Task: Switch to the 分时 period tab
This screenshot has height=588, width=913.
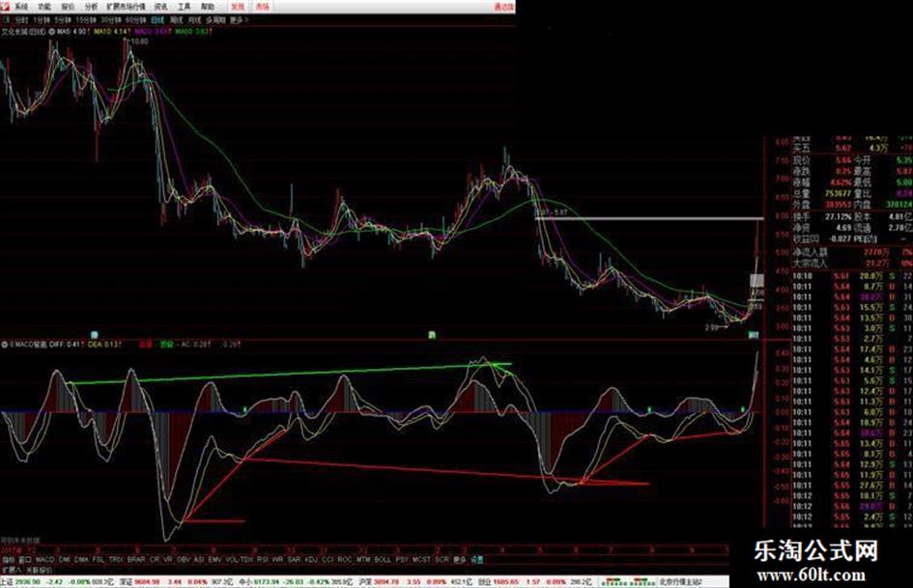Action: [21, 20]
